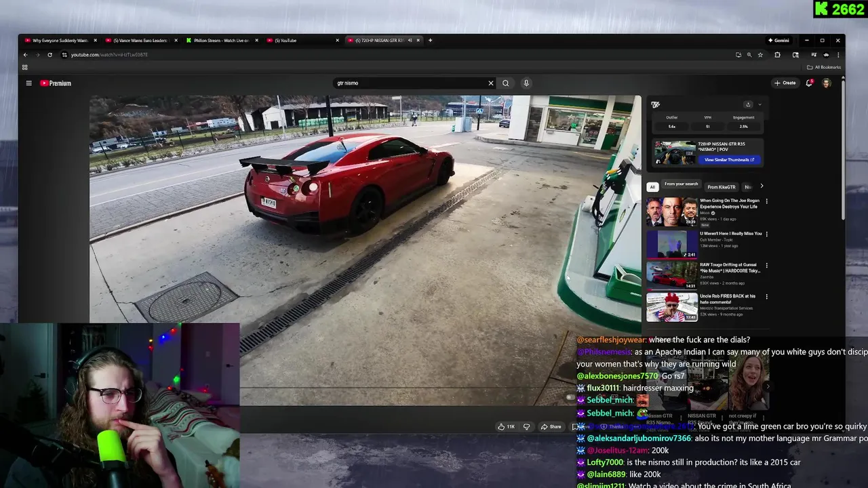Open the browser zoom magnifier icon
The width and height of the screenshot is (868, 488).
(749, 55)
